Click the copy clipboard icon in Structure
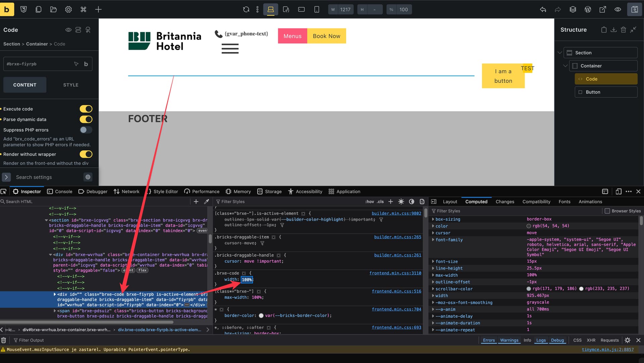This screenshot has height=363, width=644. (x=604, y=30)
